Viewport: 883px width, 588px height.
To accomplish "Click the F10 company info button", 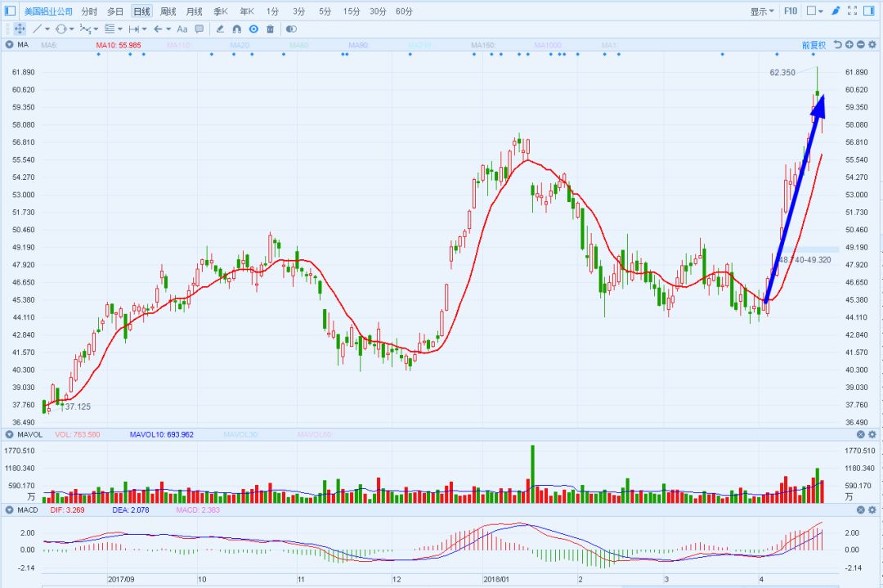I will point(791,11).
